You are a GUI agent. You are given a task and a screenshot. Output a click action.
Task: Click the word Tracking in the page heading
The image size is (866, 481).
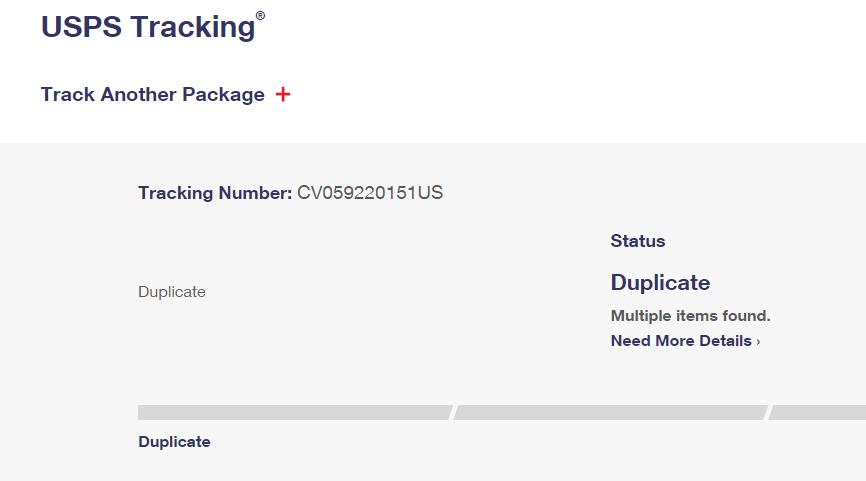click(193, 27)
